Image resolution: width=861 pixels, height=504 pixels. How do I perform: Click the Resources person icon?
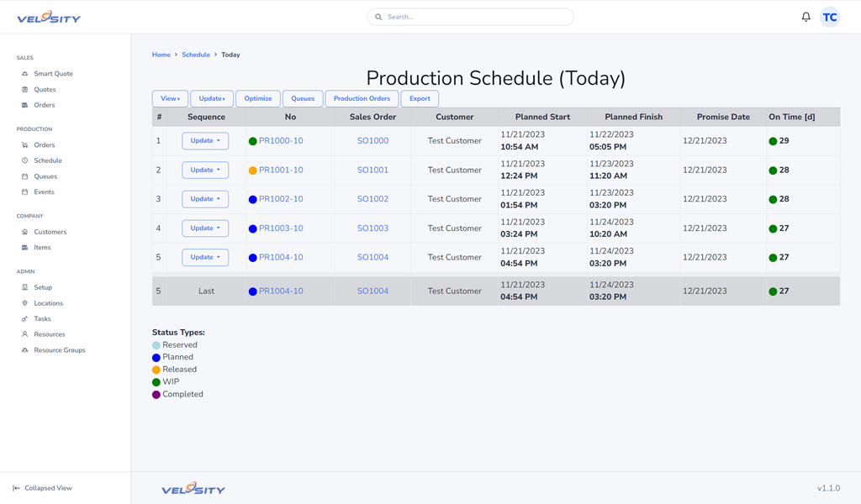click(x=24, y=334)
